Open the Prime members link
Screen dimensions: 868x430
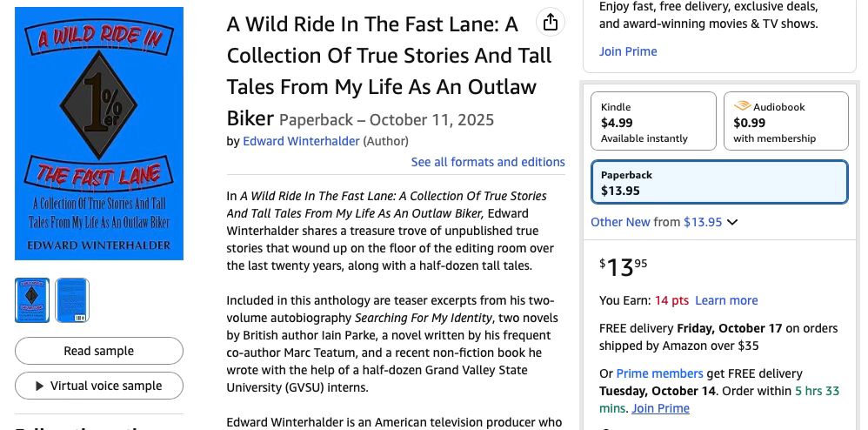(x=659, y=373)
